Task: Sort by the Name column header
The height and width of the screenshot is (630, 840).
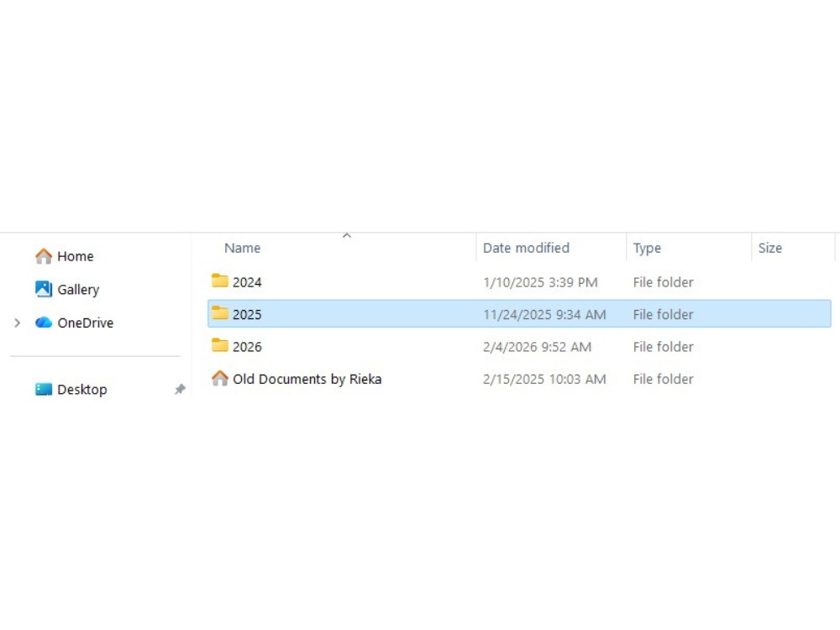Action: [x=242, y=248]
